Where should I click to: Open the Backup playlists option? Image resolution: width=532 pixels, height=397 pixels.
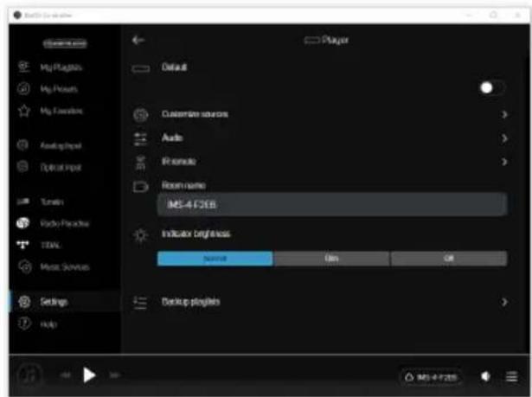coord(320,302)
